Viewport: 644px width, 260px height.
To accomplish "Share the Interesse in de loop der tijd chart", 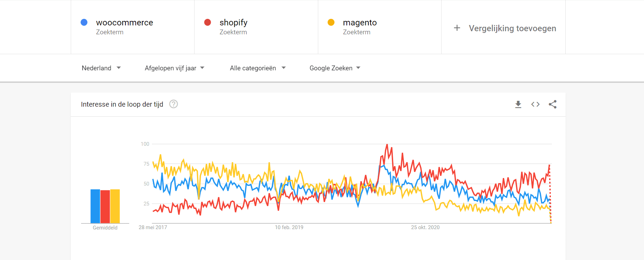I will 553,104.
